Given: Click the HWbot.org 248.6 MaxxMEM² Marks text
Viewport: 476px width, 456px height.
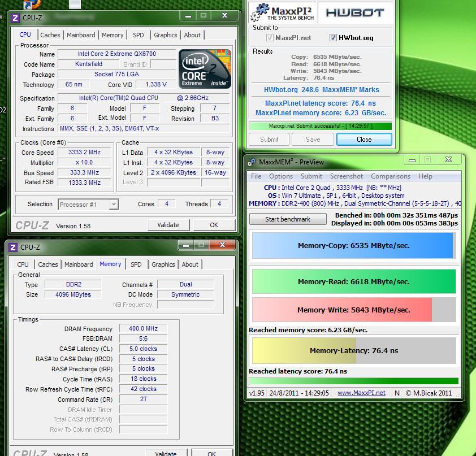Looking at the screenshot, I should (x=321, y=90).
